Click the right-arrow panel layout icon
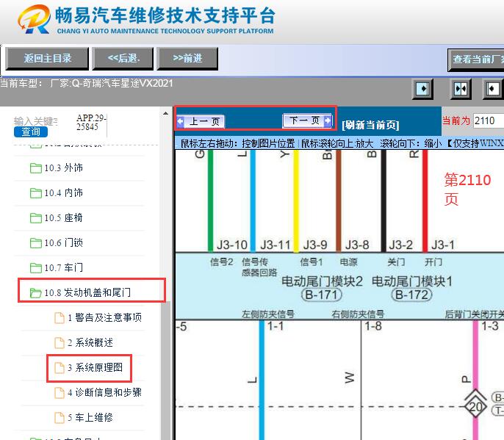 tap(422, 88)
